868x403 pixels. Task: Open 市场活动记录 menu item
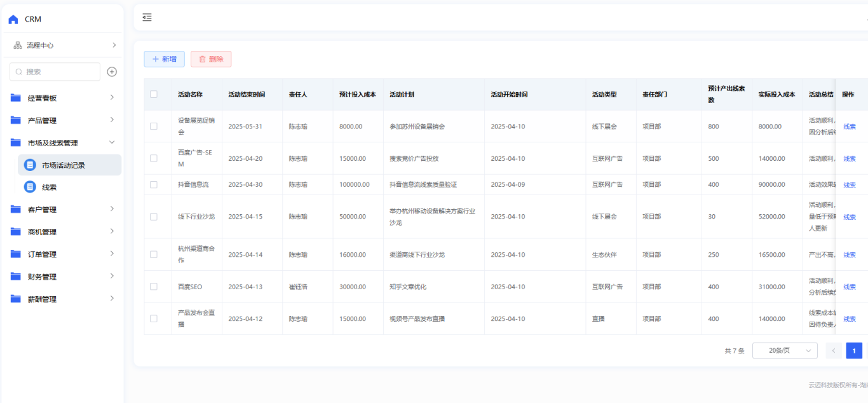[x=69, y=165]
